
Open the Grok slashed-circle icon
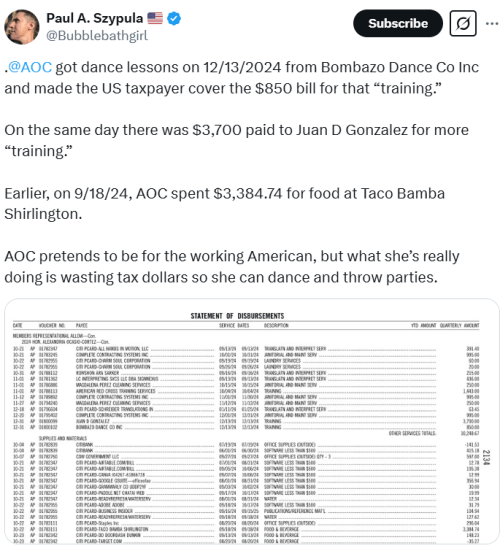463,24
